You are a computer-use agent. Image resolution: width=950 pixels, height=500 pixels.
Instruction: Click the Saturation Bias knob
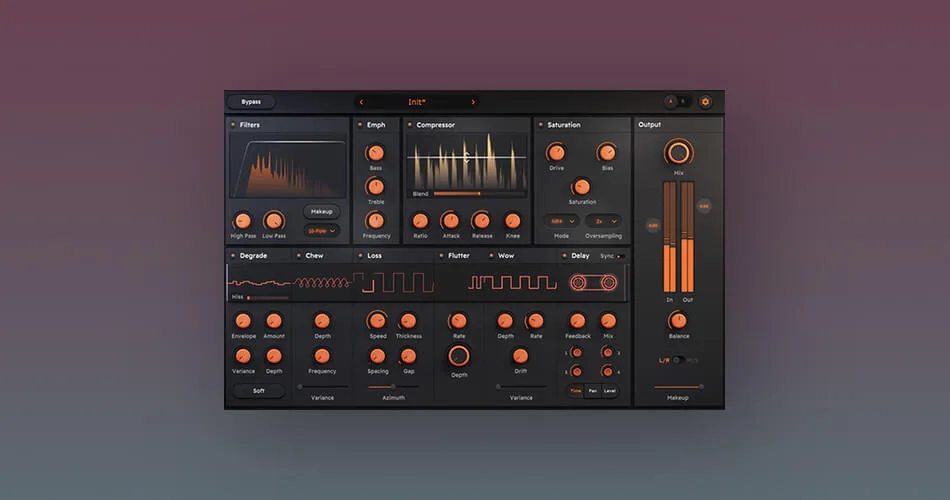coord(606,153)
